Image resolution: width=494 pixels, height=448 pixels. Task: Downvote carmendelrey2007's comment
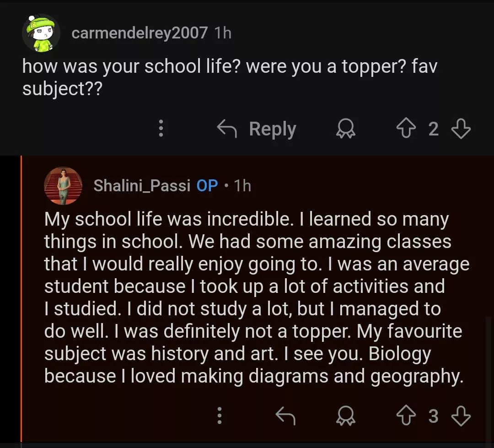[x=460, y=130]
